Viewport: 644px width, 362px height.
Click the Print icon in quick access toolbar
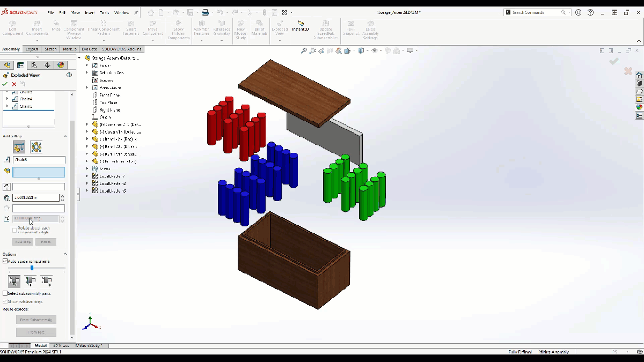[x=205, y=12]
